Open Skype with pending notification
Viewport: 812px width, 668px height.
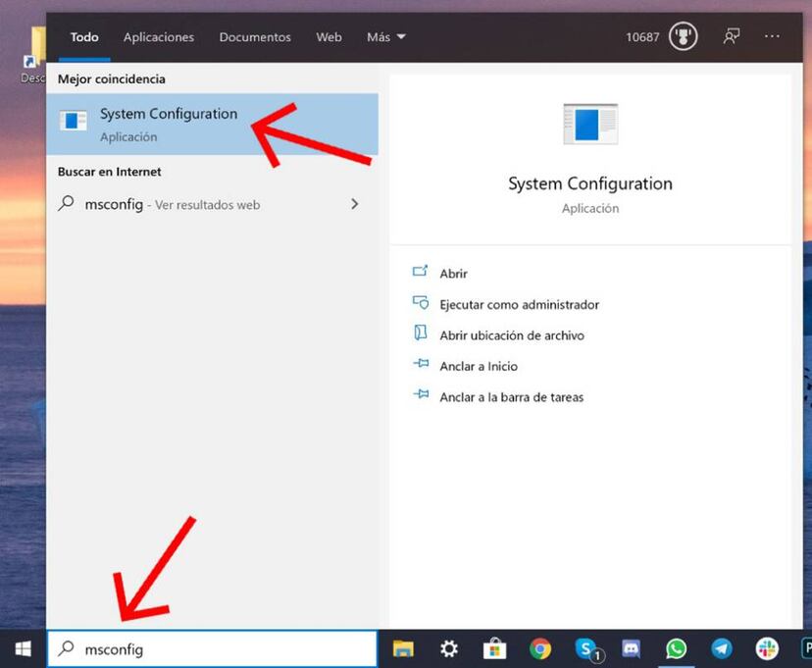586,648
